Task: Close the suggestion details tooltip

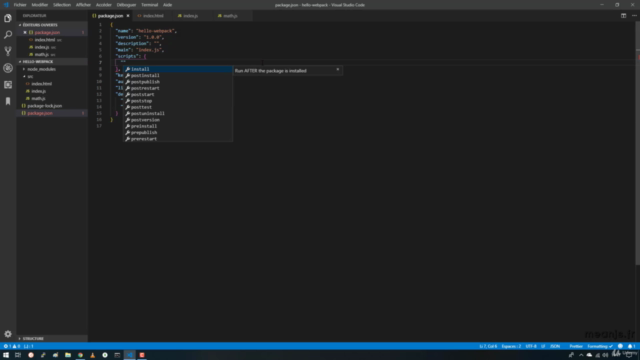Action: tap(338, 70)
